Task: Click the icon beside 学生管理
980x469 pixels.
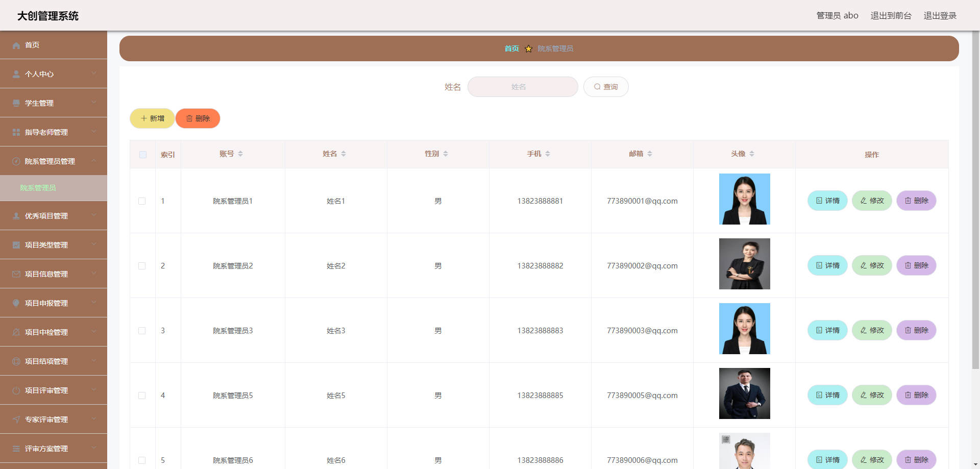Action: click(16, 104)
